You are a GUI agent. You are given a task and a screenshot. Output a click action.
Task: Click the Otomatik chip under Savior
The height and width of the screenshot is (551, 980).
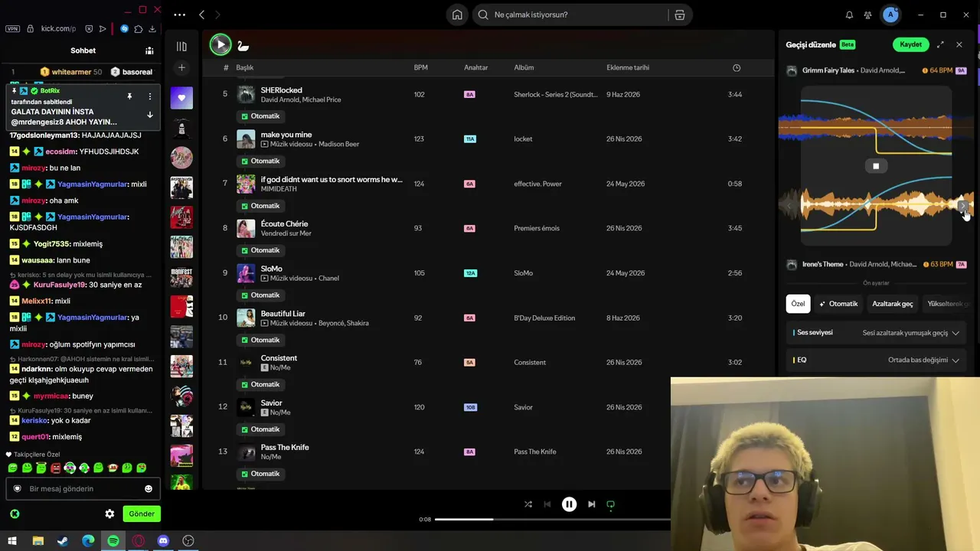point(261,429)
